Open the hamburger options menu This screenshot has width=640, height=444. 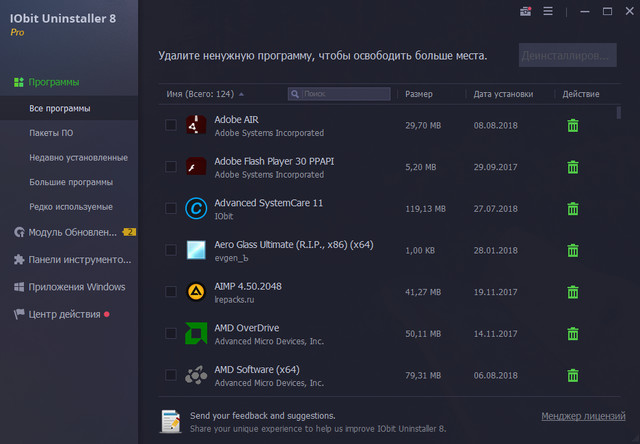point(547,12)
